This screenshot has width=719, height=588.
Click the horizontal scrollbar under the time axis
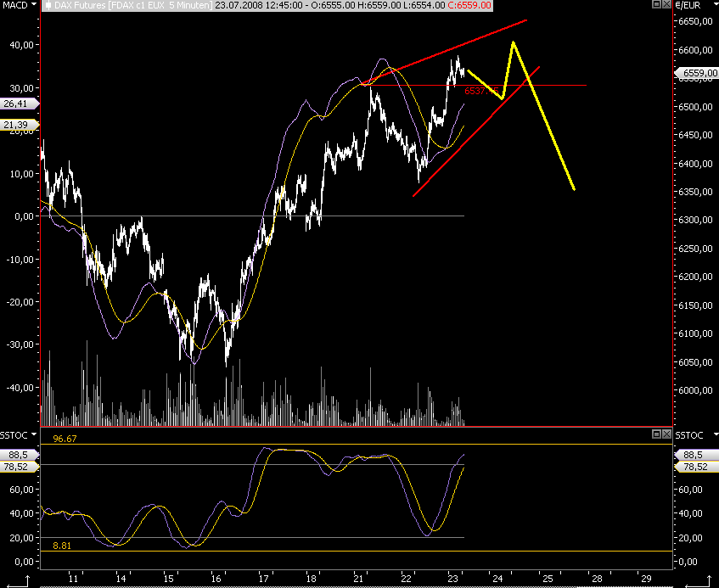(x=357, y=586)
